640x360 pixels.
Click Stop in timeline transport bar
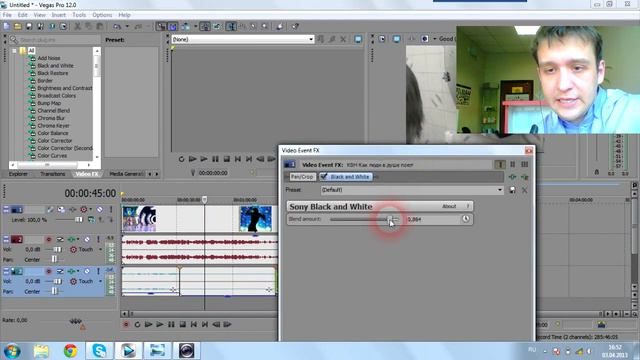pyautogui.click(x=182, y=324)
